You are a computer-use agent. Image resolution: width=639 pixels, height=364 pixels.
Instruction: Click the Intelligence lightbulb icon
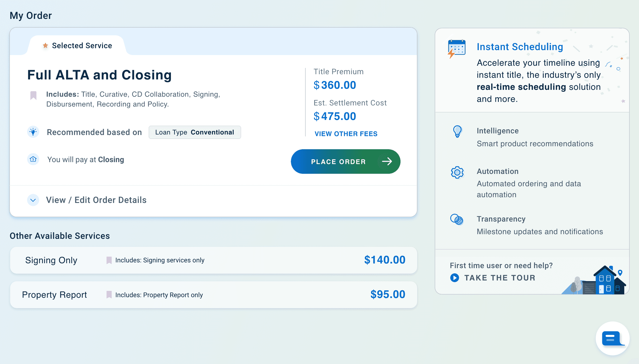pyautogui.click(x=457, y=131)
